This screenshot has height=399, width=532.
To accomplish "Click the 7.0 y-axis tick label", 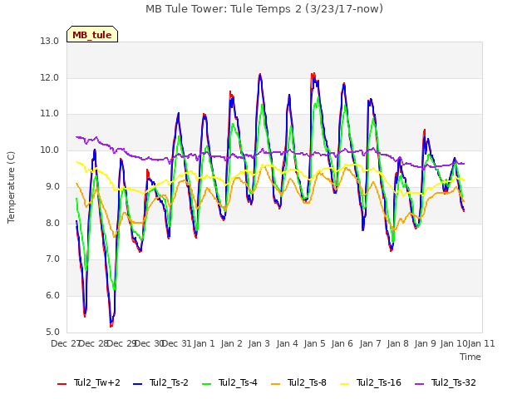I will [52, 259].
